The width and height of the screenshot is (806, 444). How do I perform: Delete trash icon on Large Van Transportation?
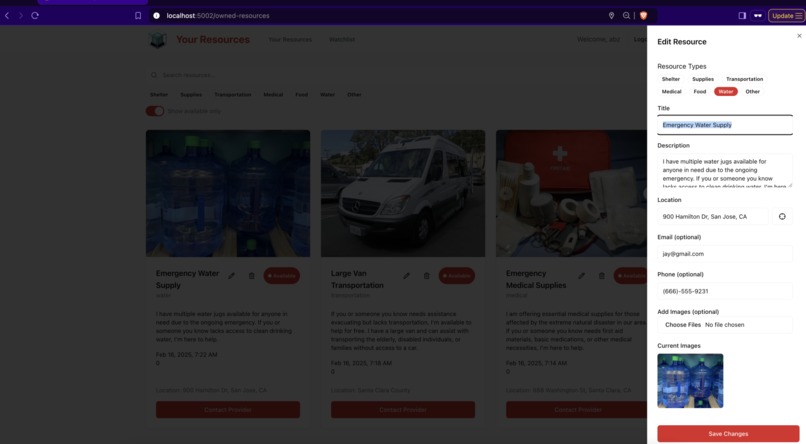[x=426, y=275]
